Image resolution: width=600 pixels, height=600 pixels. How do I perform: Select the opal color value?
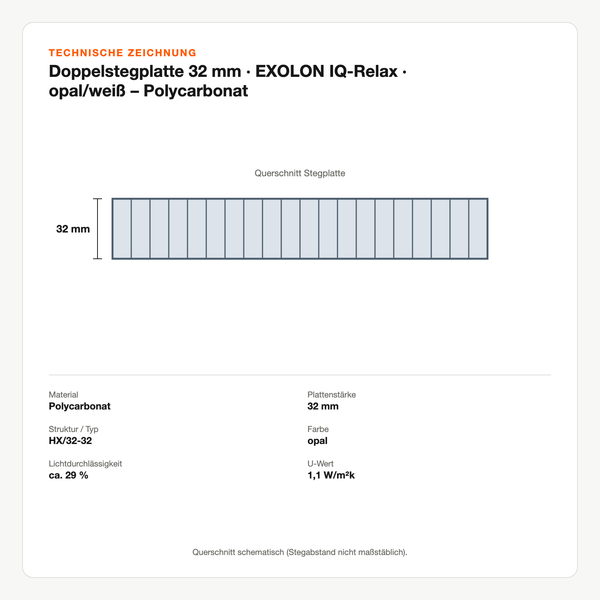[x=318, y=441]
